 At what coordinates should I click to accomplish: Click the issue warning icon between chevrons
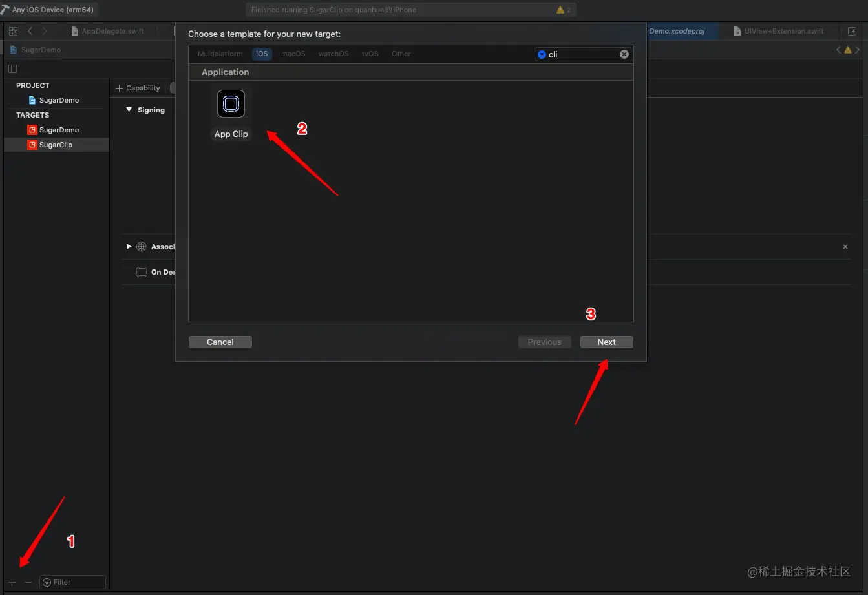[848, 50]
